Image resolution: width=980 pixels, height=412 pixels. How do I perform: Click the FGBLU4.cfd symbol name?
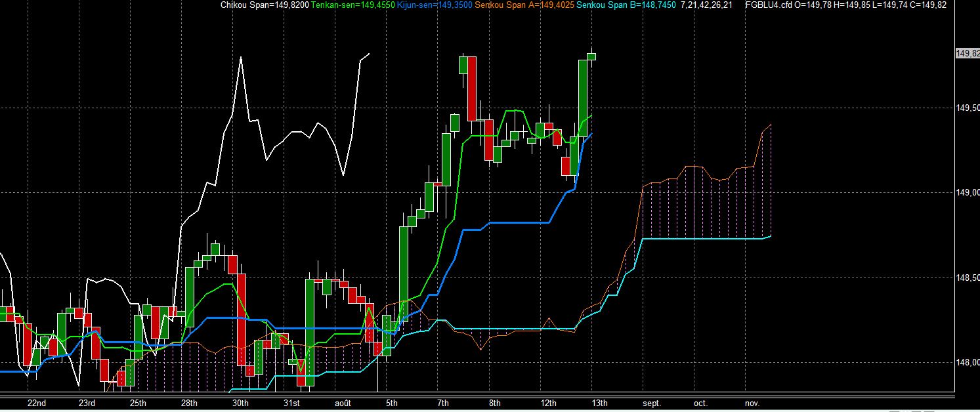[769, 5]
